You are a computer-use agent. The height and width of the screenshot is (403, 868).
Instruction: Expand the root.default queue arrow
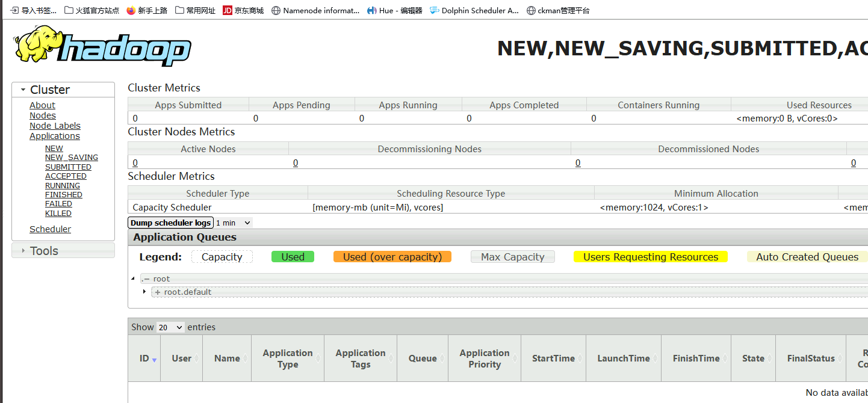144,292
